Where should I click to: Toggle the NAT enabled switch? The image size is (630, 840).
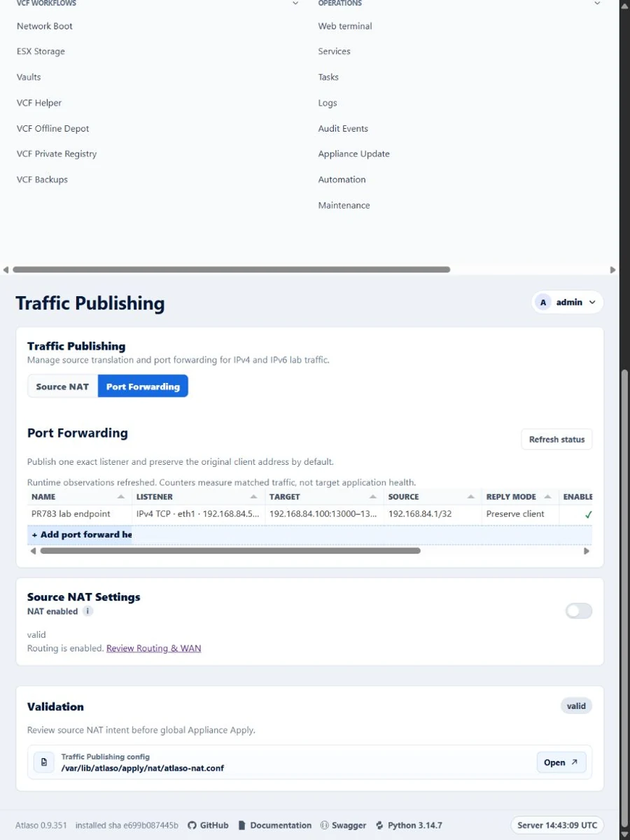(x=579, y=611)
